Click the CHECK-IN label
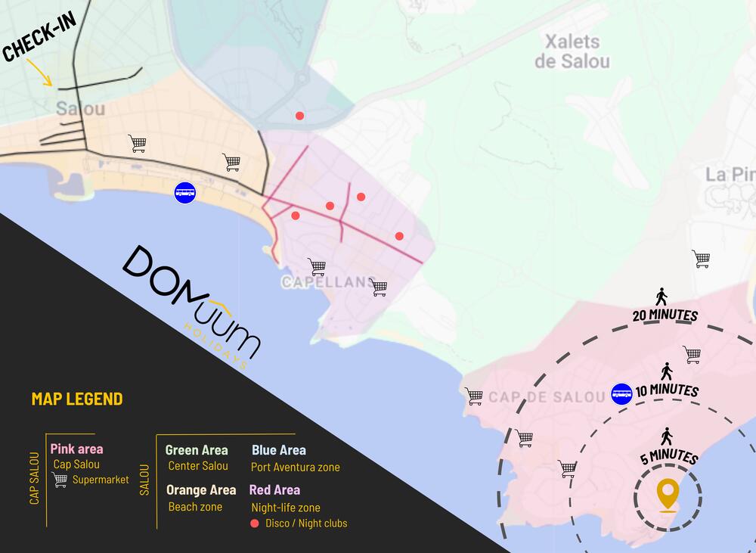Screen dimensions: 756x553 tap(39, 36)
